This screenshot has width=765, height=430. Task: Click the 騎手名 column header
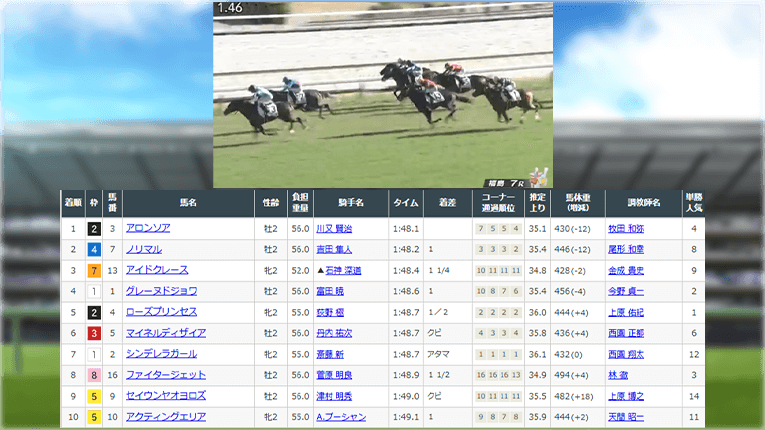coord(351,203)
